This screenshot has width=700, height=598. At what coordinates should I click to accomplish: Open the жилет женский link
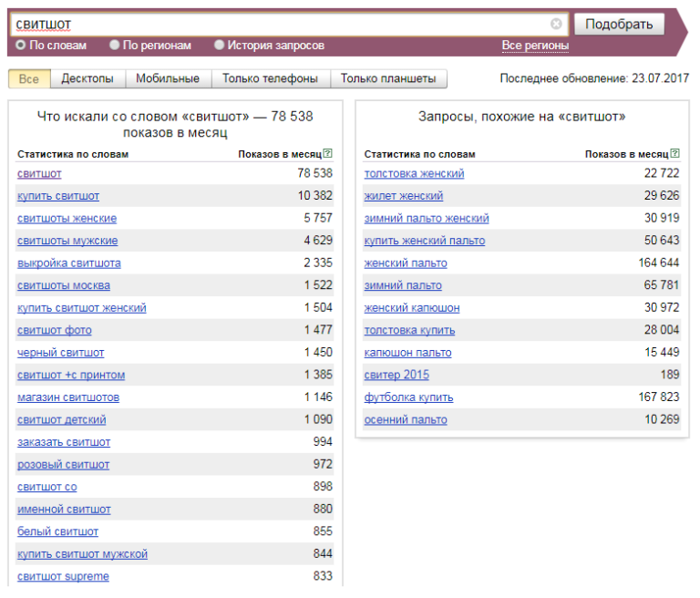point(404,196)
